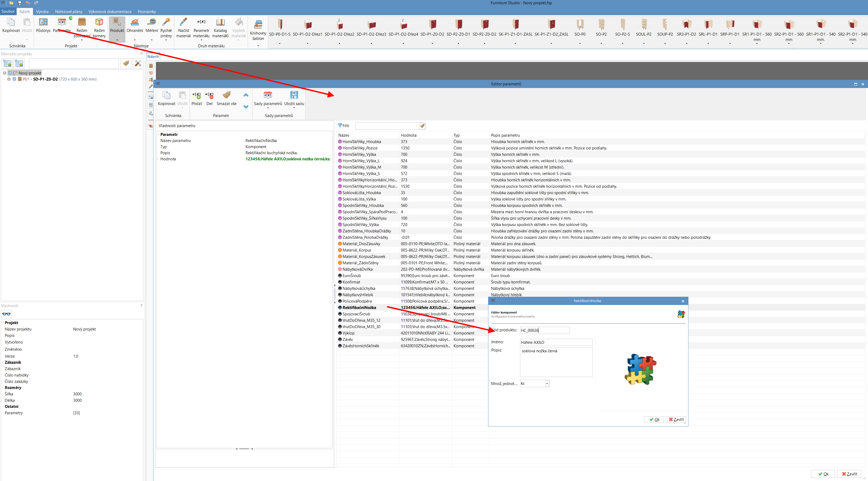Open the Měření measurement dropdown
The height and width of the screenshot is (481, 868).
[152, 40]
